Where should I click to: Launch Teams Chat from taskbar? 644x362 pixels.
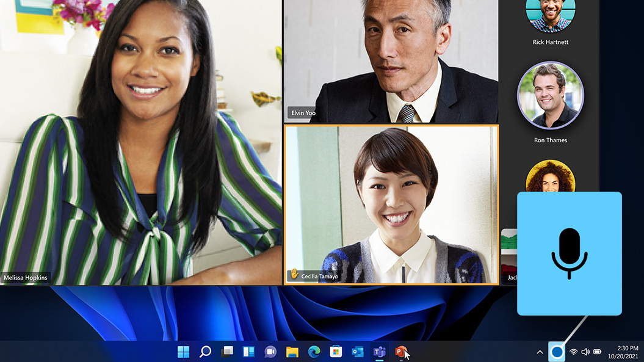(x=270, y=352)
